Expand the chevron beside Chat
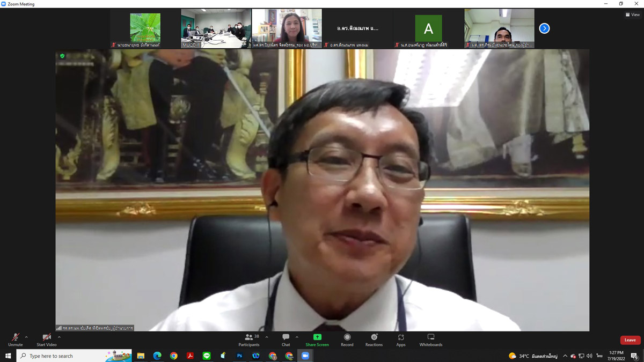Screen dimensions: 644x362 click(x=297, y=337)
